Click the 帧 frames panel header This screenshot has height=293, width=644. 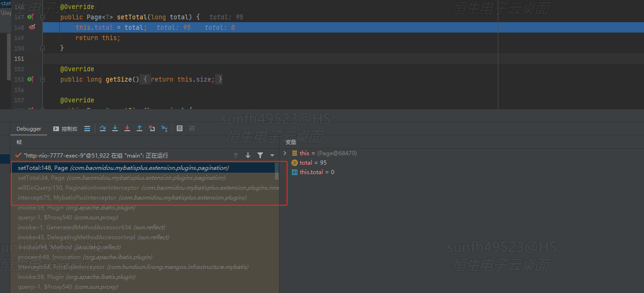19,142
